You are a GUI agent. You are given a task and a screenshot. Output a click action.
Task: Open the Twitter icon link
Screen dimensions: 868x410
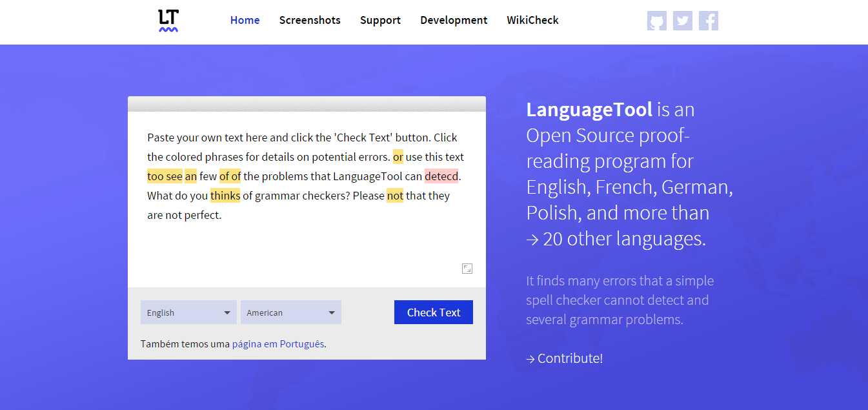(683, 21)
